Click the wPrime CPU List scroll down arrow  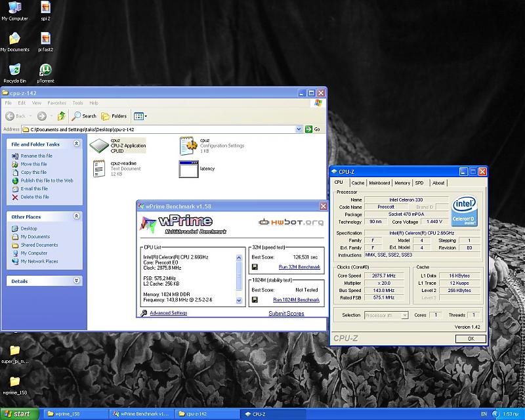pyautogui.click(x=239, y=301)
